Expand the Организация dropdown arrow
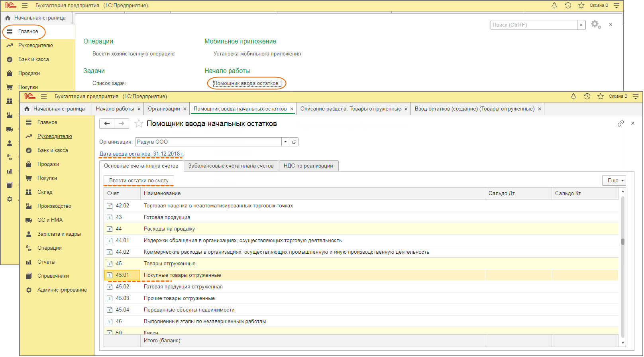Screen dimensions: 644x357 coord(285,142)
